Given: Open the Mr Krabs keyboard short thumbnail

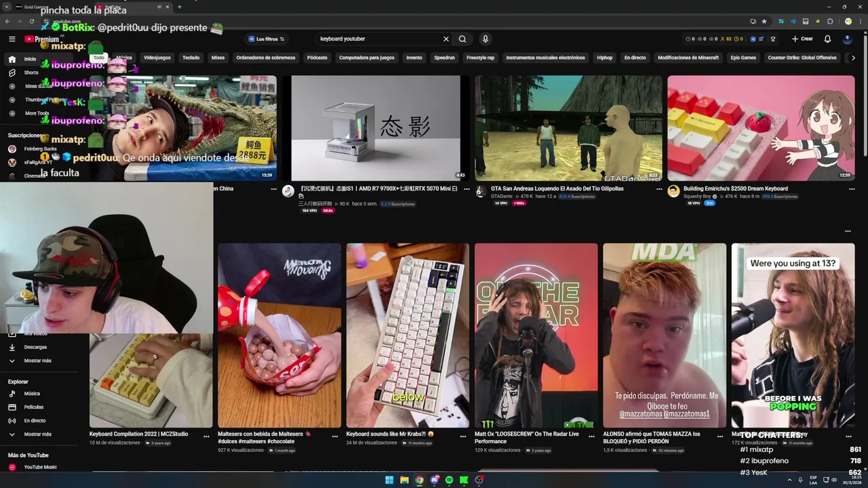Looking at the screenshot, I should point(408,335).
